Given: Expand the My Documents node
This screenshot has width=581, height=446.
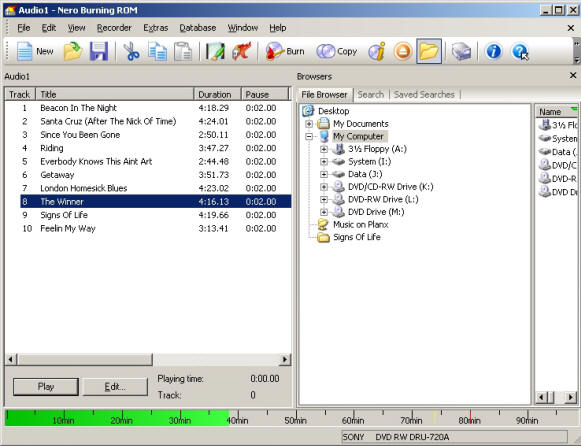Looking at the screenshot, I should pos(309,123).
